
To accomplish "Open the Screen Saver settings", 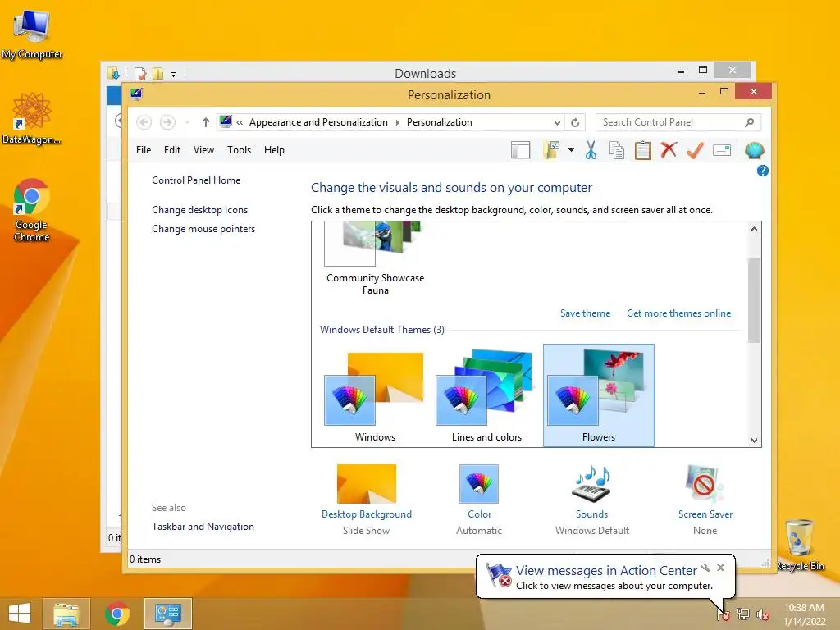I will [705, 500].
